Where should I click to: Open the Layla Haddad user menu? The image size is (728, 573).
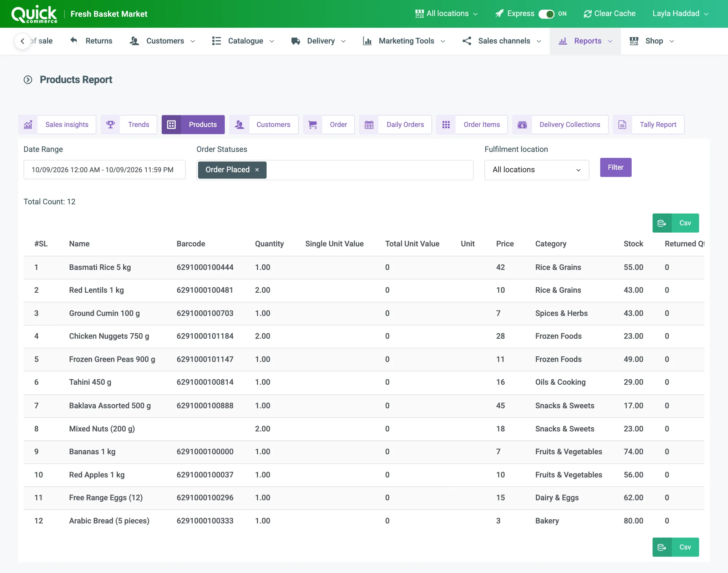pyautogui.click(x=680, y=14)
